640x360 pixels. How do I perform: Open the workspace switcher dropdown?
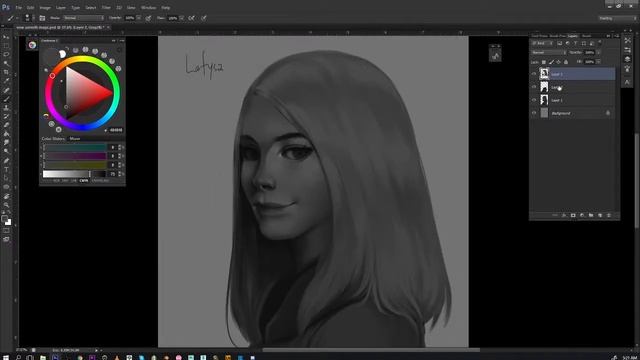click(618, 18)
